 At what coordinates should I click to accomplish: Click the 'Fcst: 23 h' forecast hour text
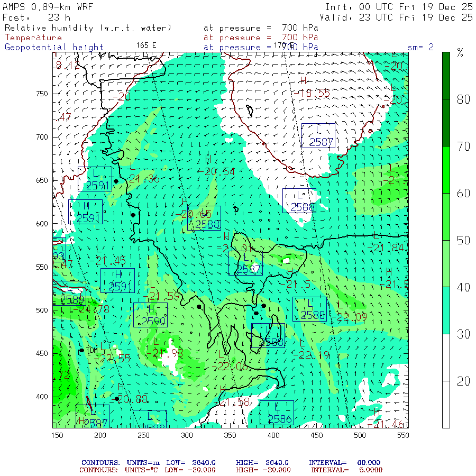[x=36, y=17]
